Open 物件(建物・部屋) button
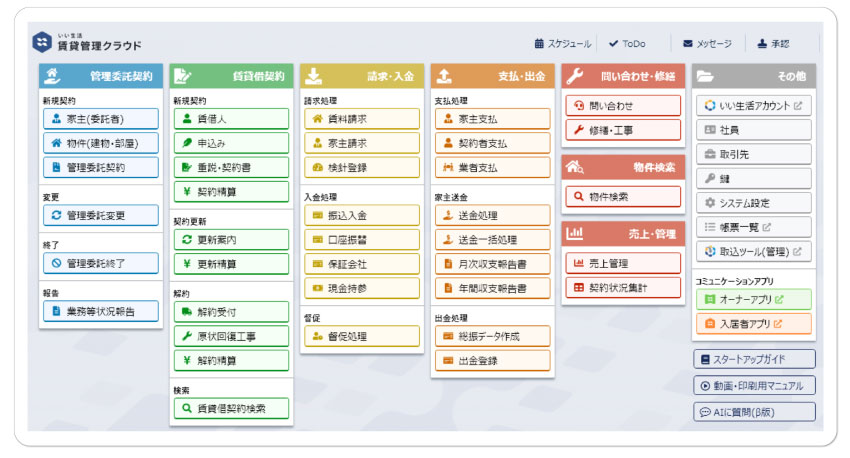 101,143
